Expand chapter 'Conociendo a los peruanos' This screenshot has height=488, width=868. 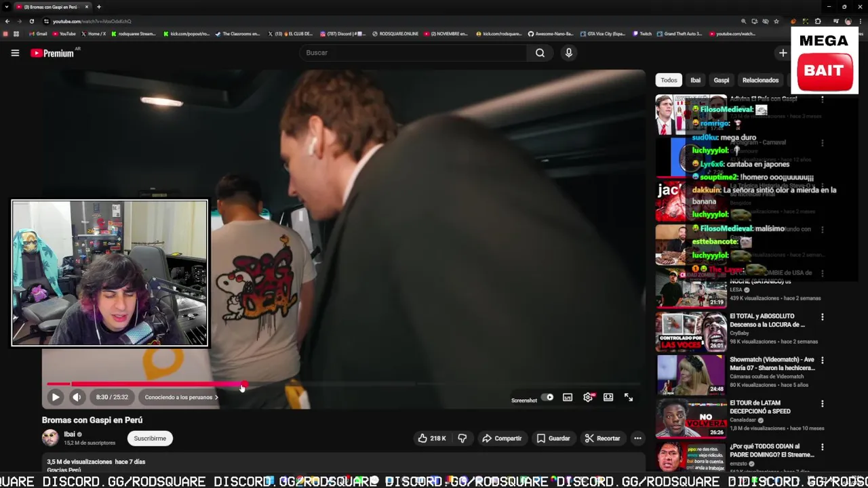[181, 397]
